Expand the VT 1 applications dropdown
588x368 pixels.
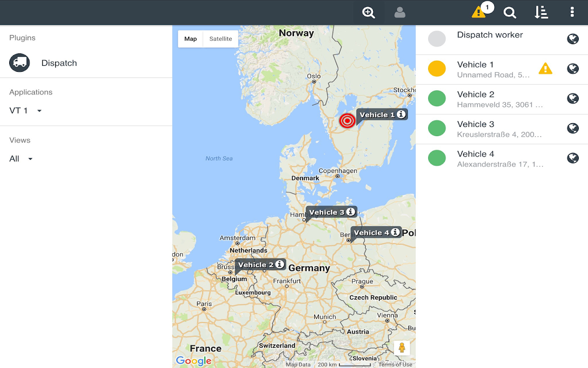click(x=26, y=111)
